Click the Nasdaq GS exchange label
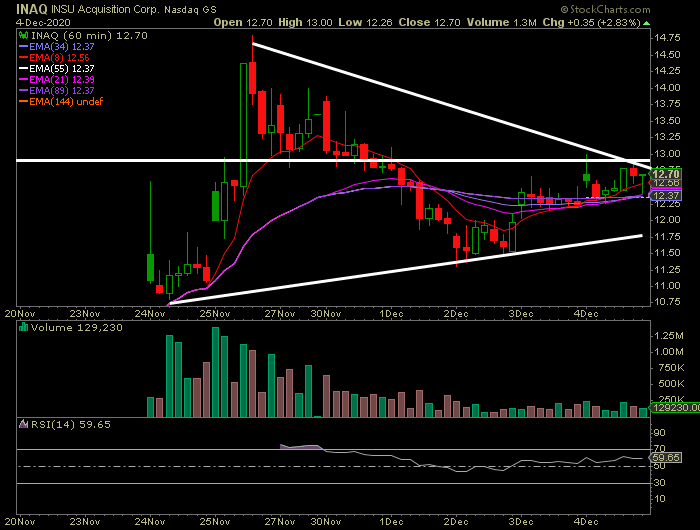The width and height of the screenshot is (700, 530). pyautogui.click(x=190, y=9)
